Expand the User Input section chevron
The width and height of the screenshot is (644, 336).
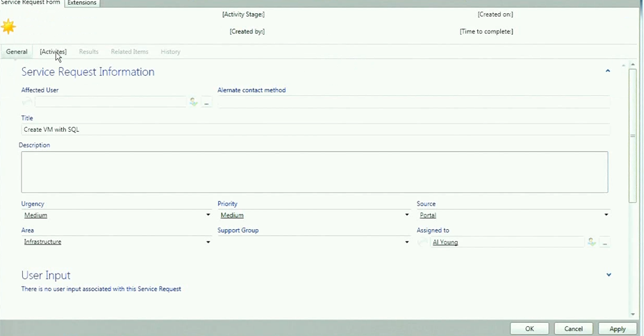(x=609, y=275)
